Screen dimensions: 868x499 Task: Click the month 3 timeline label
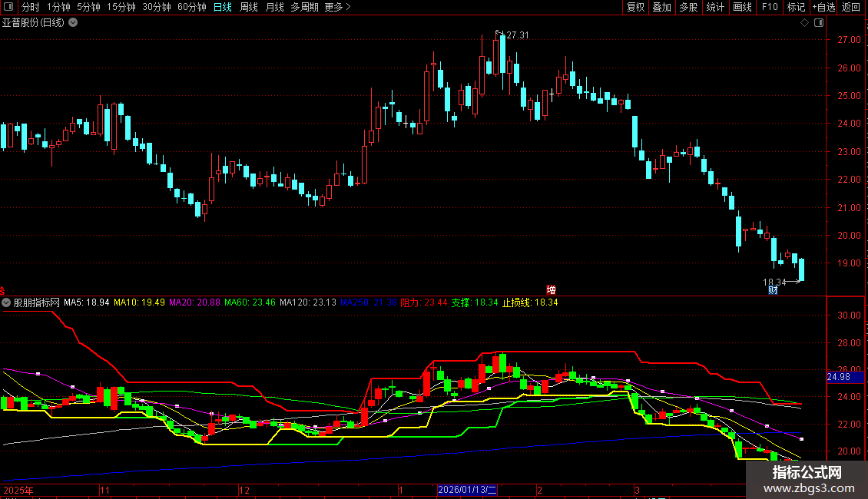pyautogui.click(x=637, y=490)
